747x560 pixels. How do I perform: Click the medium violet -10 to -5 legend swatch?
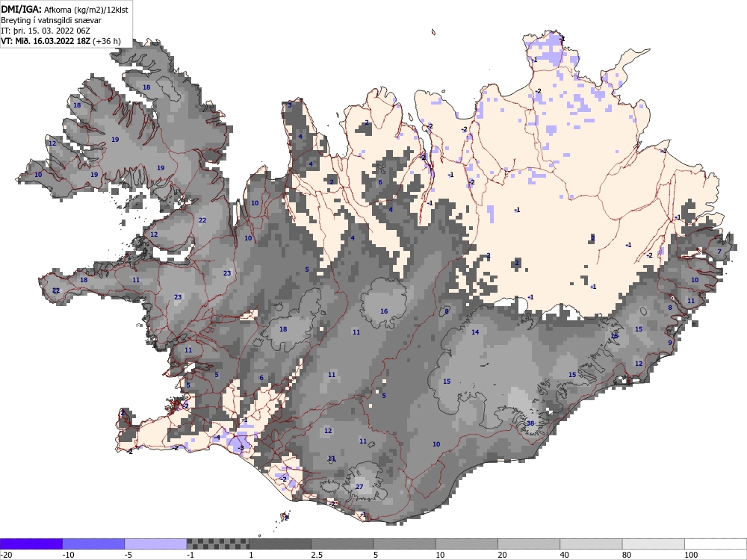click(x=93, y=544)
